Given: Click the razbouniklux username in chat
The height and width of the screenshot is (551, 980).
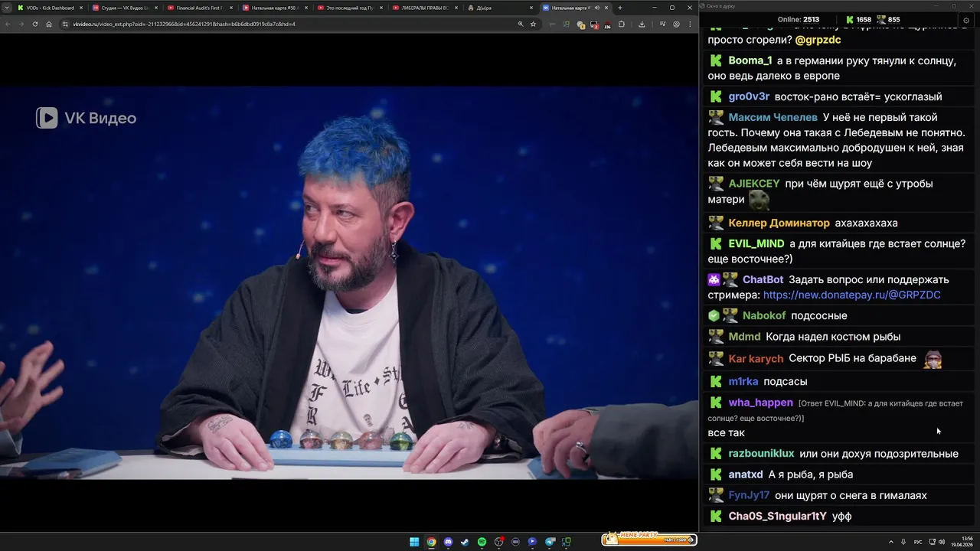Looking at the screenshot, I should tap(761, 454).
